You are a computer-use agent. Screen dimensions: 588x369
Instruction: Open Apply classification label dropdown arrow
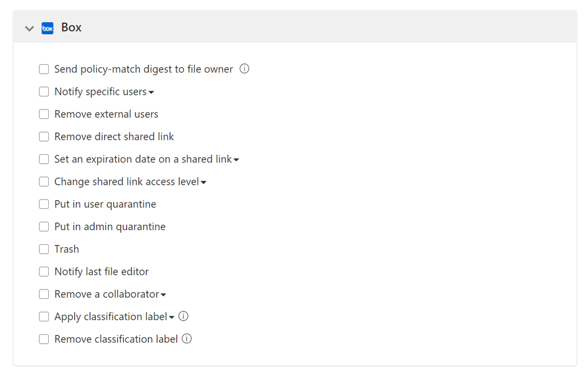tap(171, 317)
